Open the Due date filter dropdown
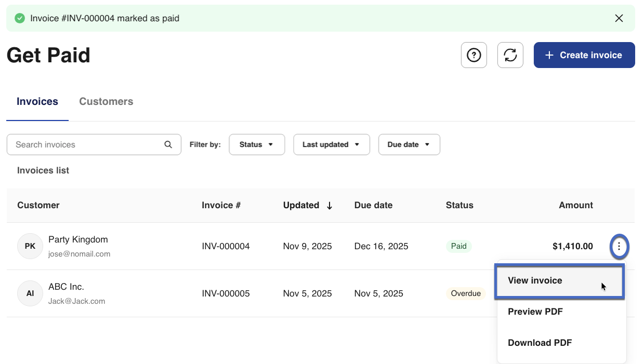The image size is (644, 364). tap(409, 144)
